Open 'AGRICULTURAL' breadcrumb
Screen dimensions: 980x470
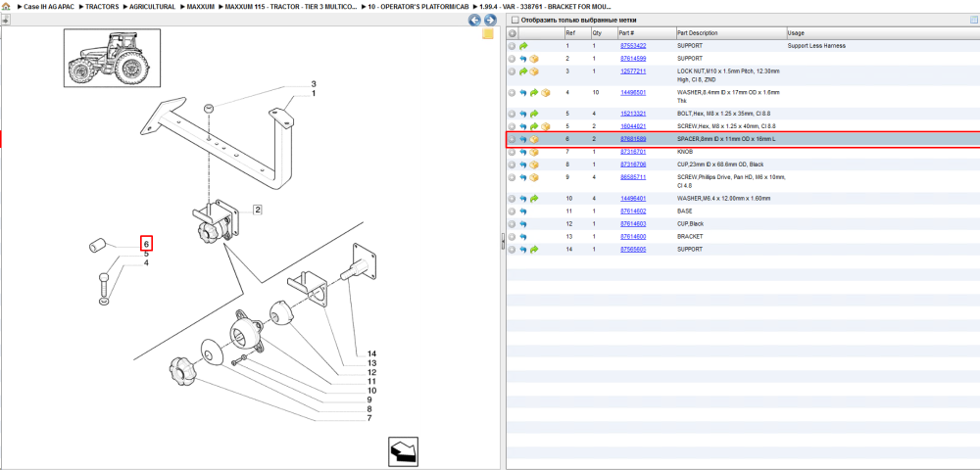coord(152,6)
